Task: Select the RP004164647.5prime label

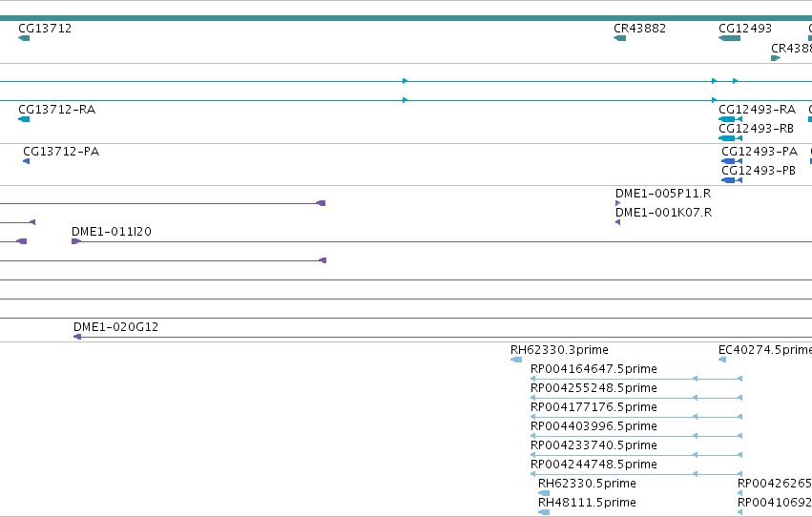Action: coord(594,368)
